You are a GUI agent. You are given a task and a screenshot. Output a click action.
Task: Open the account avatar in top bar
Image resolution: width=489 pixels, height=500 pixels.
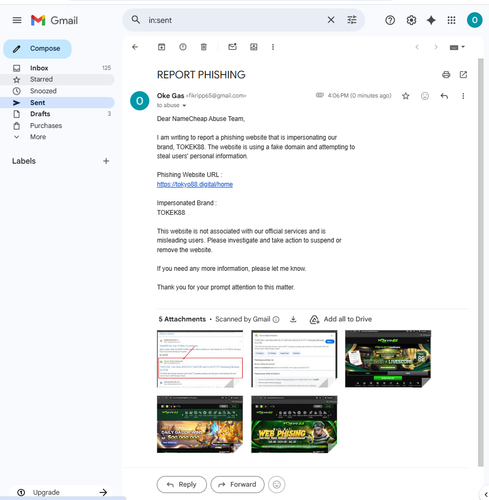click(x=474, y=20)
